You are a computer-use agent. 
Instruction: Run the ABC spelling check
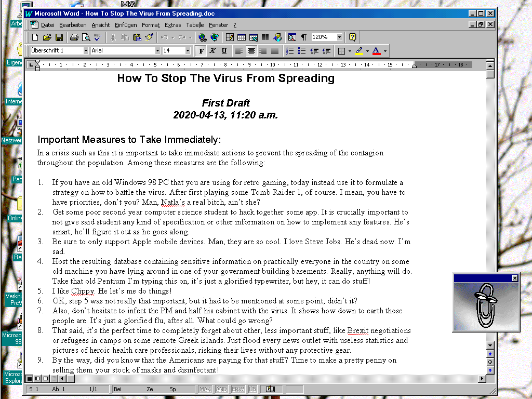click(98, 37)
